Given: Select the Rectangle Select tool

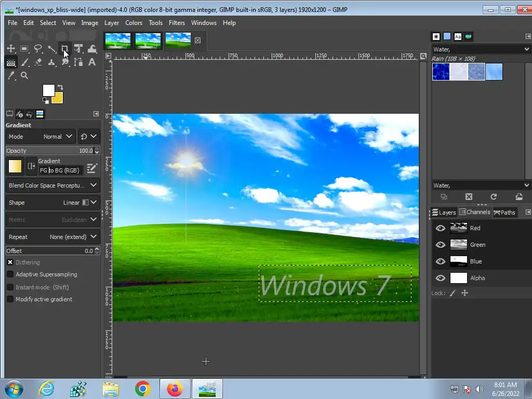Looking at the screenshot, I should [x=24, y=48].
